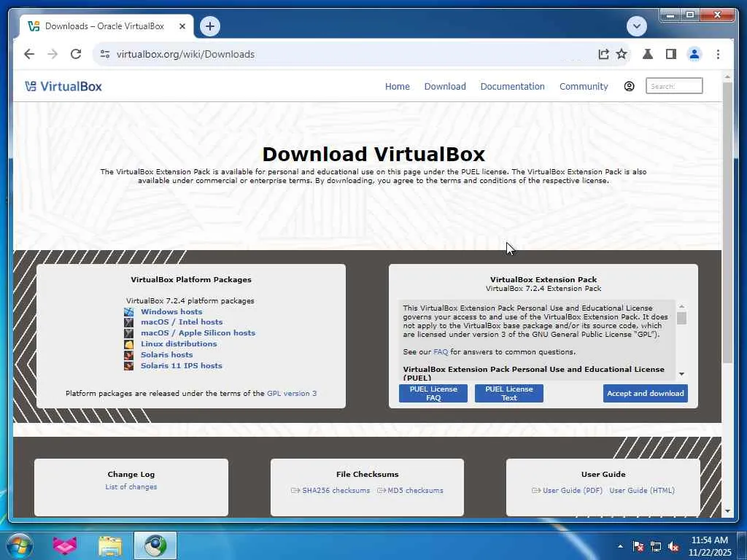Open the User Guide (HTML) link

pyautogui.click(x=642, y=491)
